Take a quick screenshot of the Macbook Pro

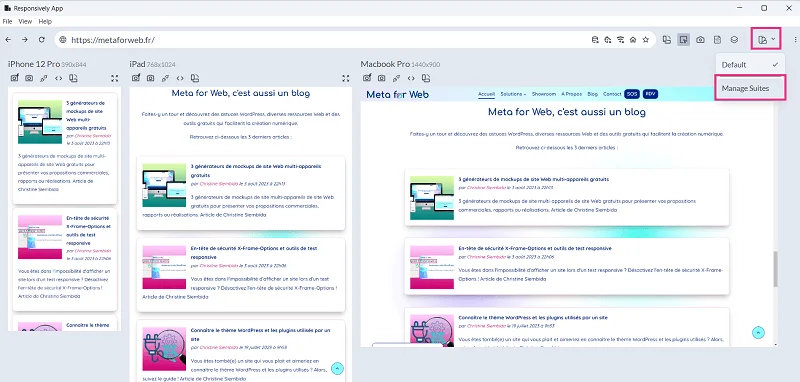[367, 78]
